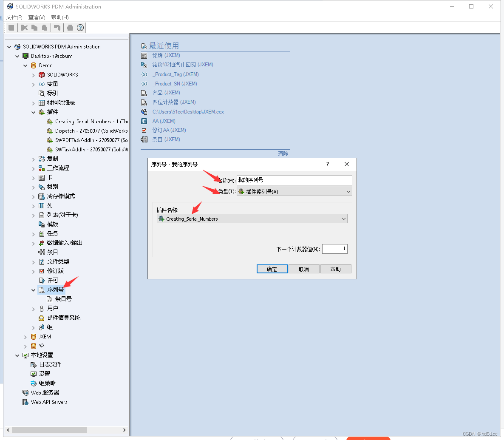Click the cut scissors toolbar icon
Image resolution: width=504 pixels, height=440 pixels.
point(24,28)
